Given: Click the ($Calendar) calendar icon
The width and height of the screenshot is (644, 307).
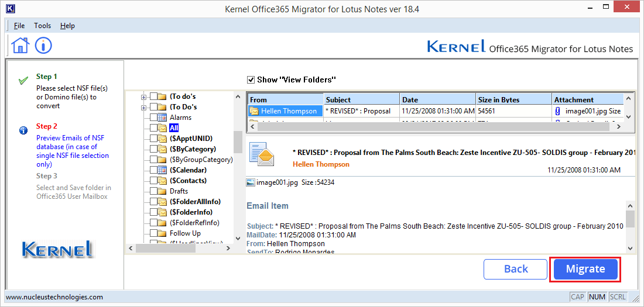Looking at the screenshot, I should [162, 170].
